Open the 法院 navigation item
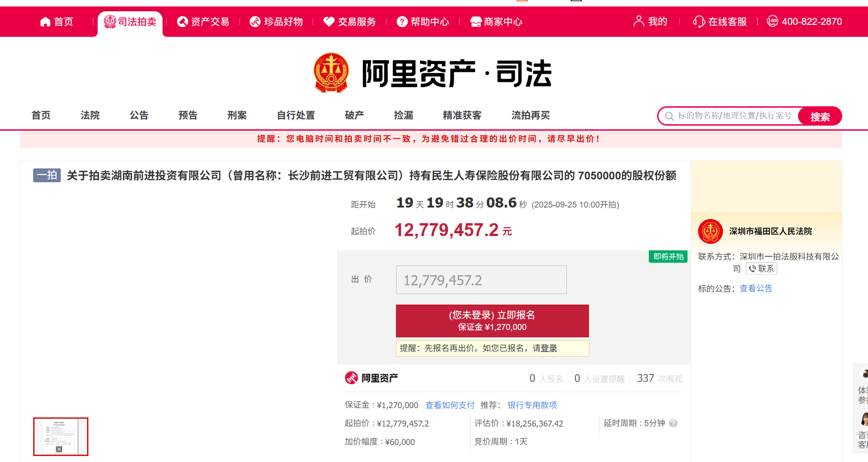Image resolution: width=868 pixels, height=462 pixels. pyautogui.click(x=90, y=115)
